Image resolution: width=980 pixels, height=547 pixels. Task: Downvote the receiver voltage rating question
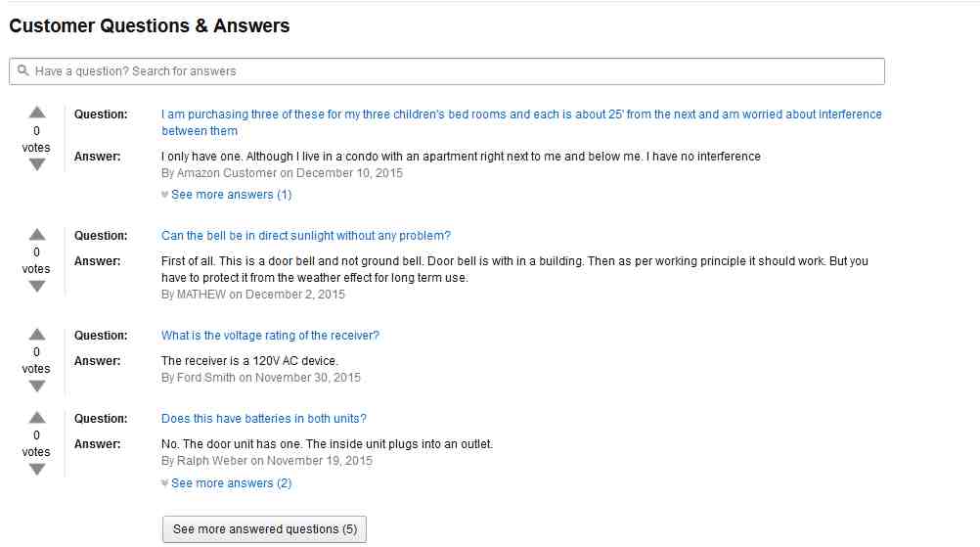[37, 386]
